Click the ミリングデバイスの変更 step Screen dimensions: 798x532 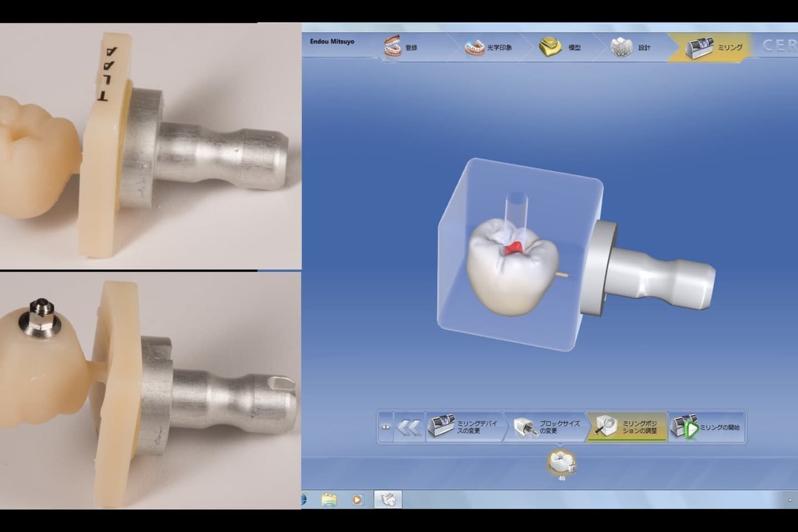point(463,427)
